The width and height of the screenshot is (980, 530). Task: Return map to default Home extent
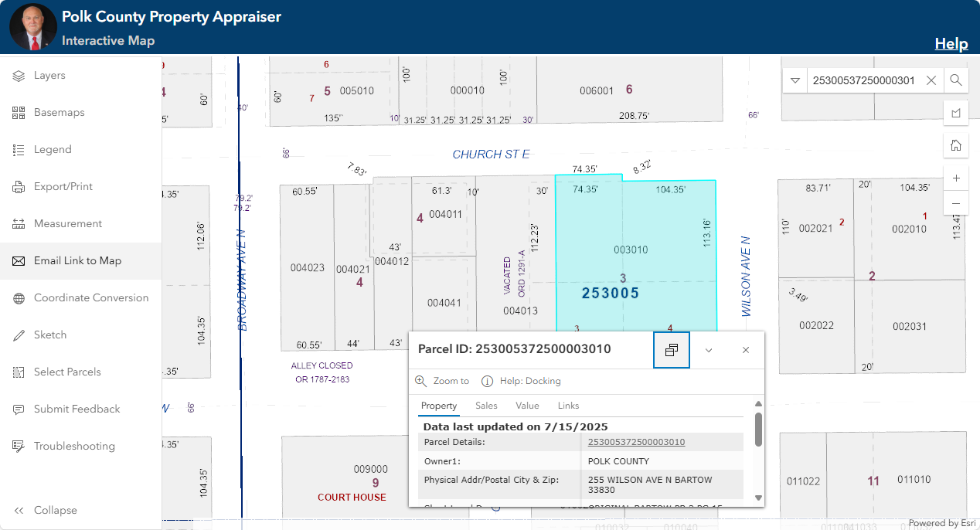click(956, 144)
